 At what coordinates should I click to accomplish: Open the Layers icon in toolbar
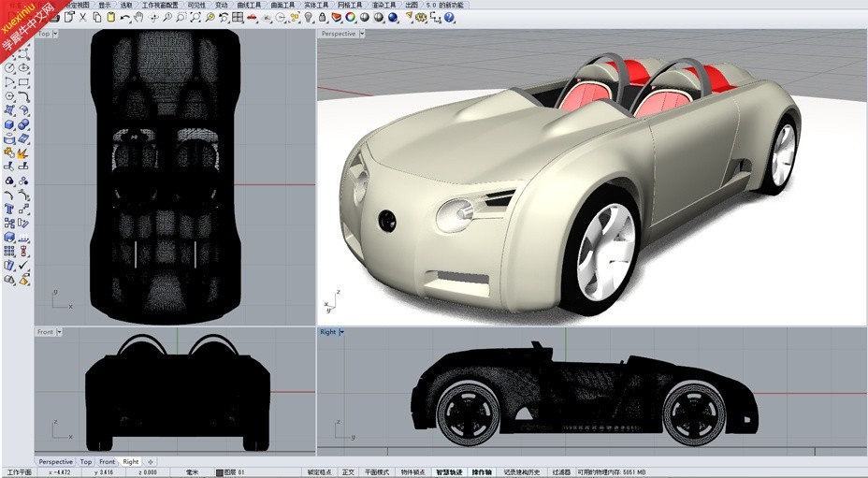coord(336,18)
